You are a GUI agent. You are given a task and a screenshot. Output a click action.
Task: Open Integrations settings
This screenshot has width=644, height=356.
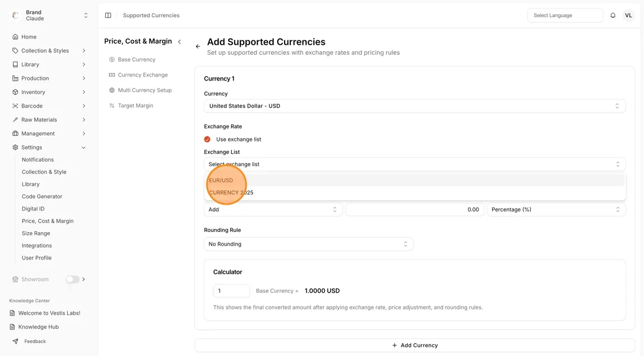pyautogui.click(x=37, y=246)
